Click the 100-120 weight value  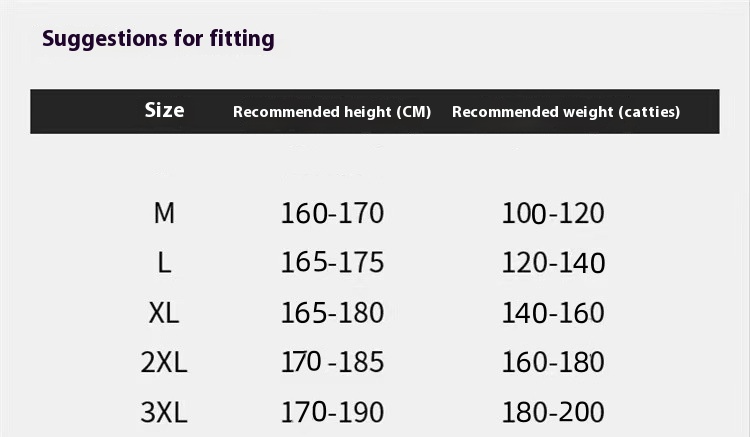553,213
